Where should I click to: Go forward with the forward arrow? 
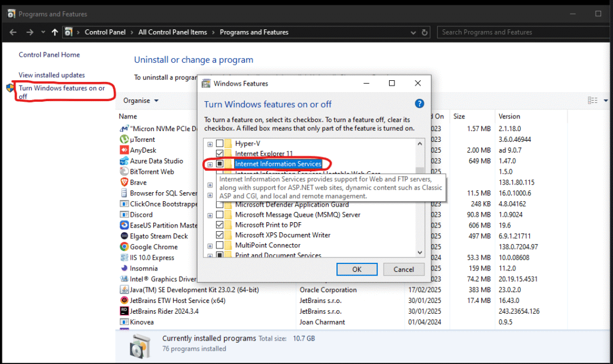(x=30, y=32)
